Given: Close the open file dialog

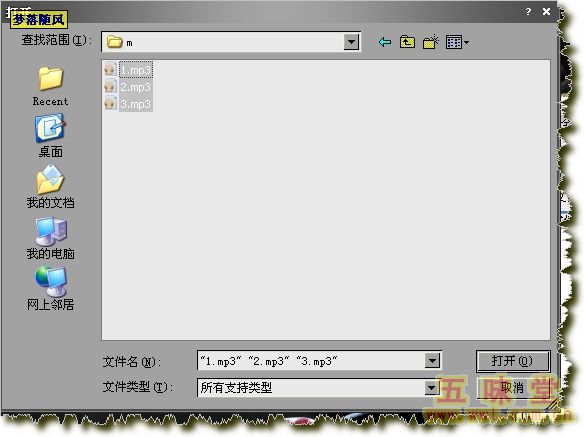Looking at the screenshot, I should [x=546, y=12].
